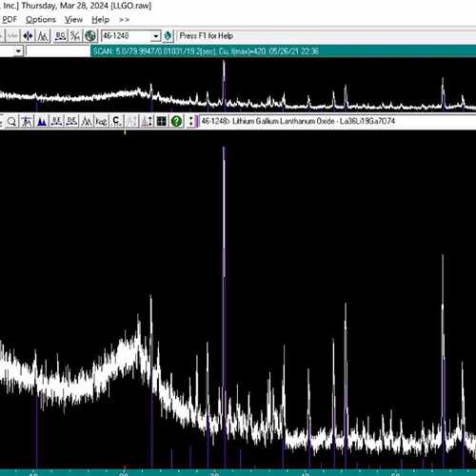Open the View menu

click(73, 20)
